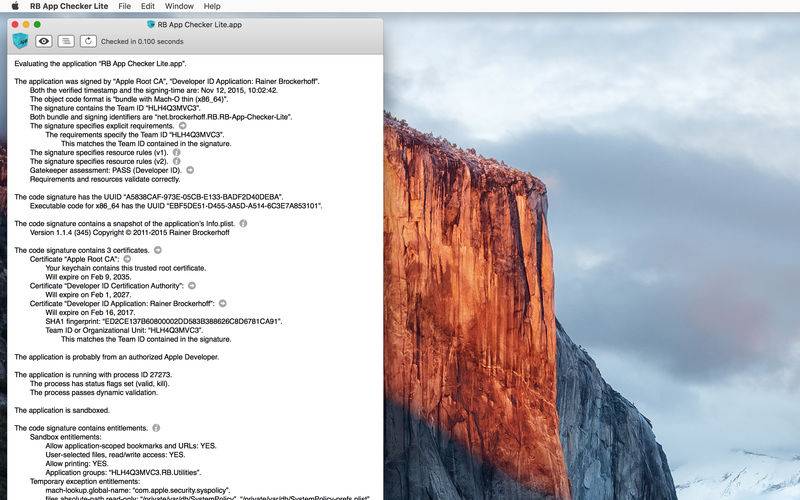This screenshot has width=800, height=500.
Task: Click 'Sandbox entitlements:' heading
Action: (65, 437)
